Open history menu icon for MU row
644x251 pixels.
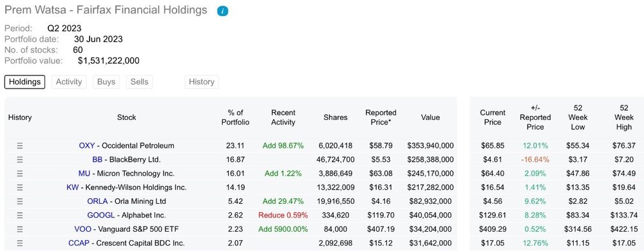click(20, 174)
